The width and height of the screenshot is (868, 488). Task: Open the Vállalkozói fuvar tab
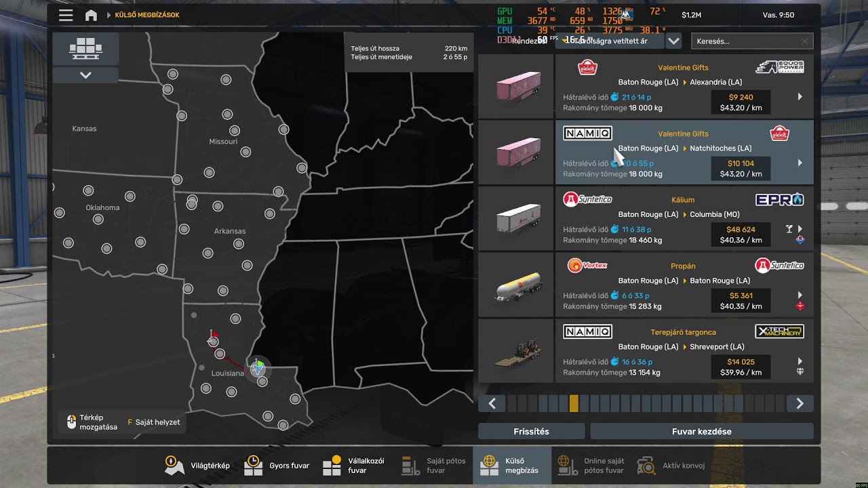(x=355, y=466)
